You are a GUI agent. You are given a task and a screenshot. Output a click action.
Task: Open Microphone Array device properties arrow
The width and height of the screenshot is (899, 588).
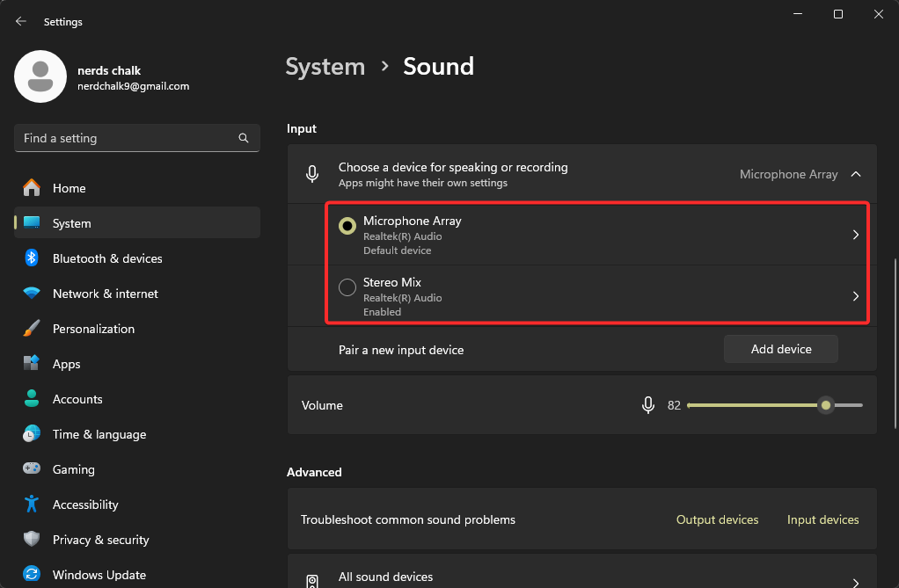pyautogui.click(x=855, y=235)
